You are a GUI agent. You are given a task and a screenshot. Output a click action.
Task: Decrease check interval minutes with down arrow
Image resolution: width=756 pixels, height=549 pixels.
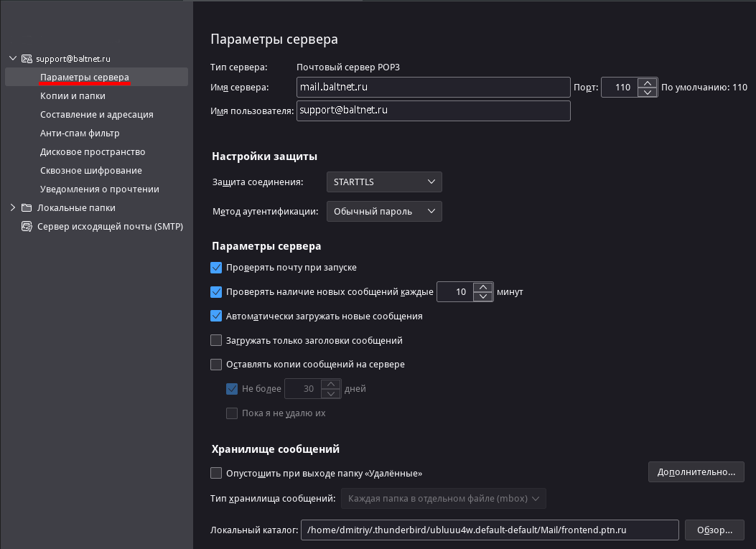(483, 296)
